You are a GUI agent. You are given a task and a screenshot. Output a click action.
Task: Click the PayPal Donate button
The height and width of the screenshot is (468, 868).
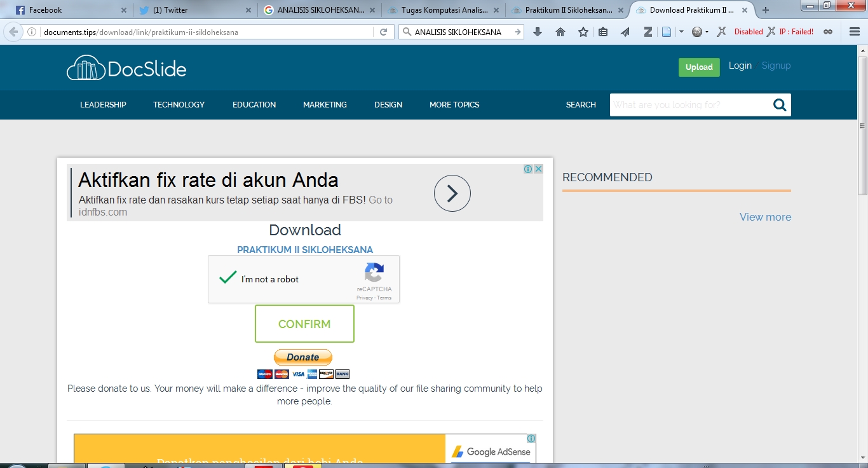[303, 357]
